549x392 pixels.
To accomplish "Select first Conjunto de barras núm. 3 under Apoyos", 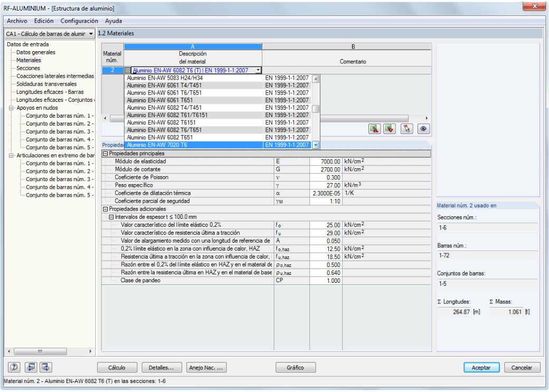I will 60,131.
